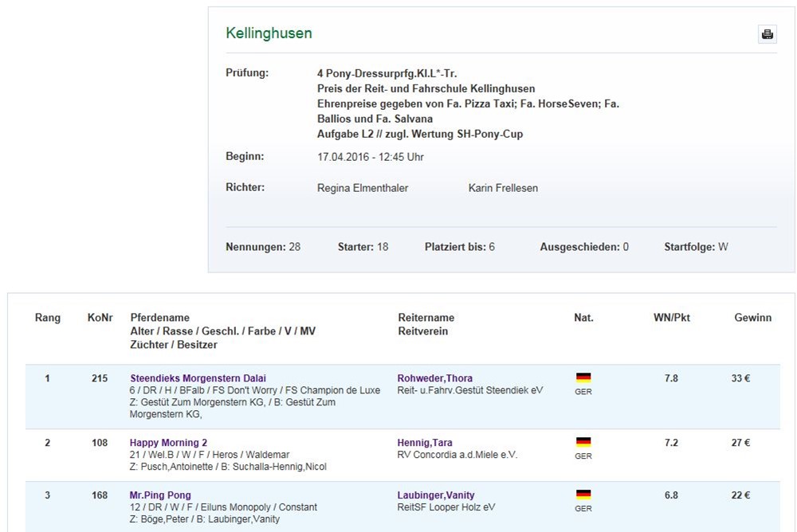Click the German flag in Laubinger's row
Viewport: 797px width, 532px height.
point(583,495)
